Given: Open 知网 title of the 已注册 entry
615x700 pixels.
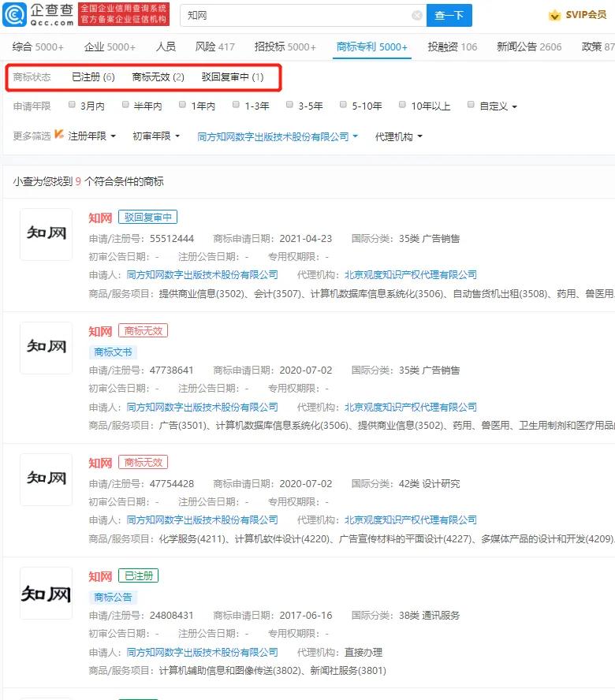Looking at the screenshot, I should tap(100, 576).
